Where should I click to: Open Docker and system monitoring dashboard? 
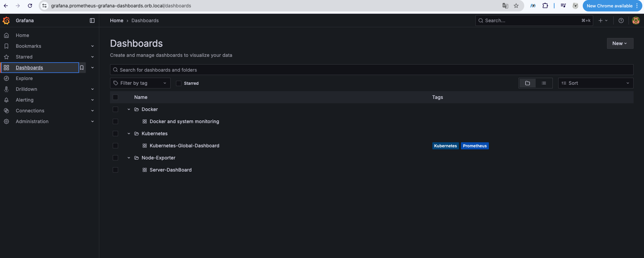point(184,121)
